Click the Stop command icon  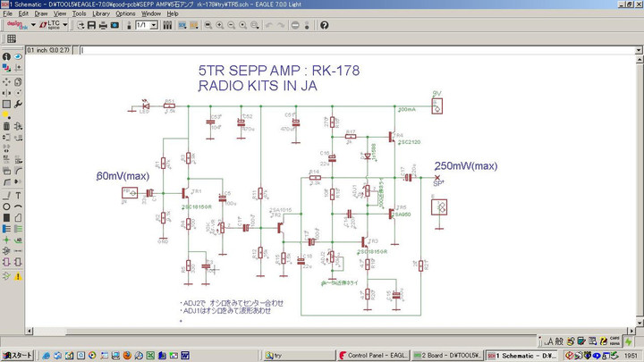click(297, 25)
